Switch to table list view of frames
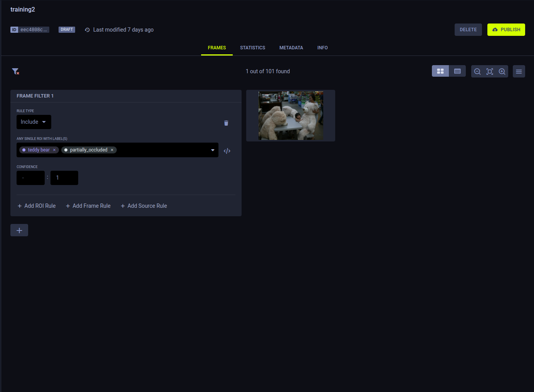The width and height of the screenshot is (534, 392). 457,71
